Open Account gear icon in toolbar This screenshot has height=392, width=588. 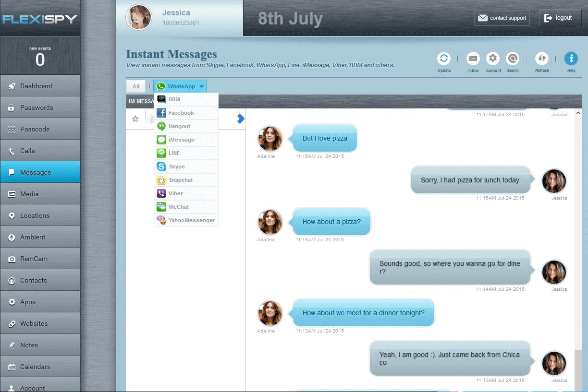(x=493, y=59)
